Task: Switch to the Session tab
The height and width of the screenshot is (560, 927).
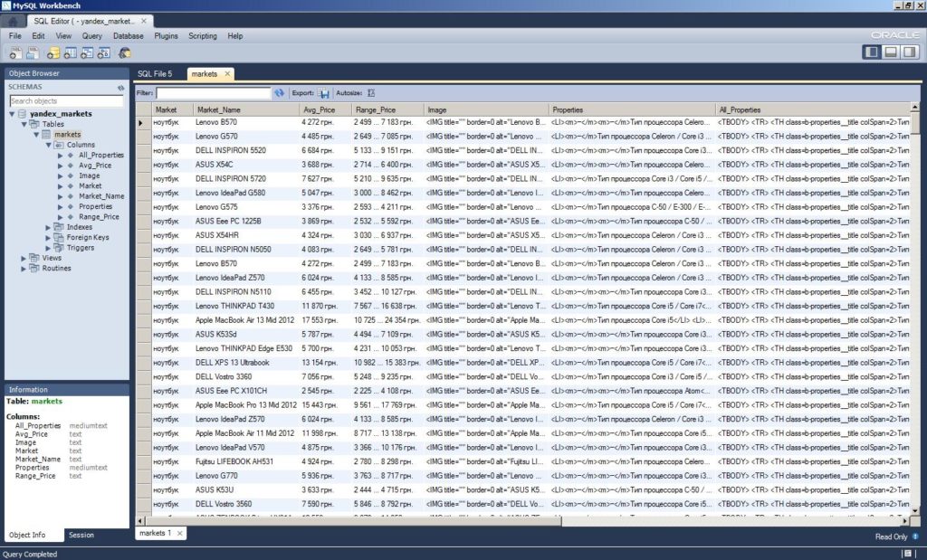Action: (x=81, y=536)
